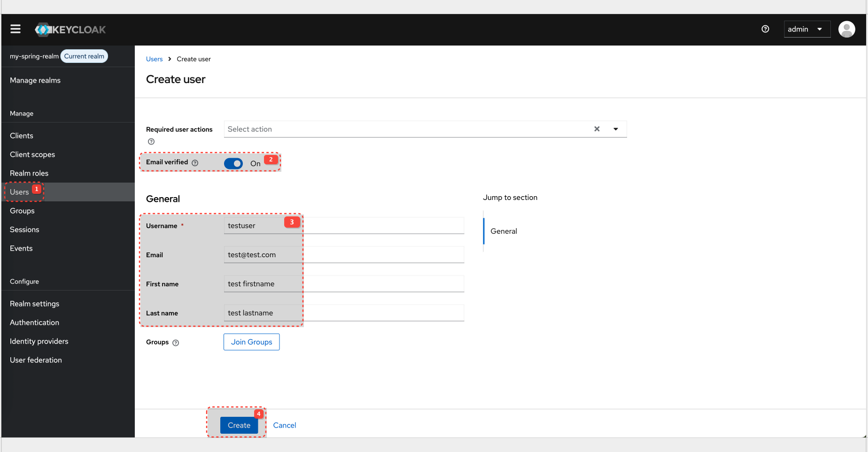Clear the Required user actions selection
The height and width of the screenshot is (452, 868).
coord(597,129)
